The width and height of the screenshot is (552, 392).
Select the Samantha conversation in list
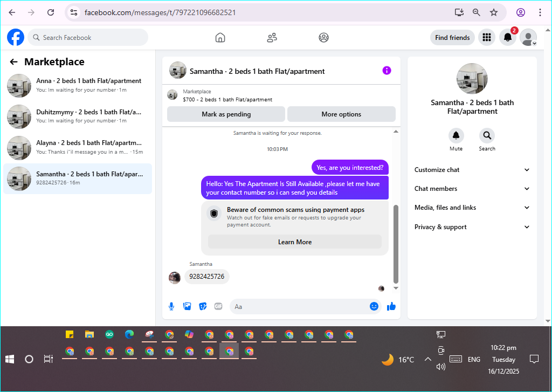tap(78, 178)
